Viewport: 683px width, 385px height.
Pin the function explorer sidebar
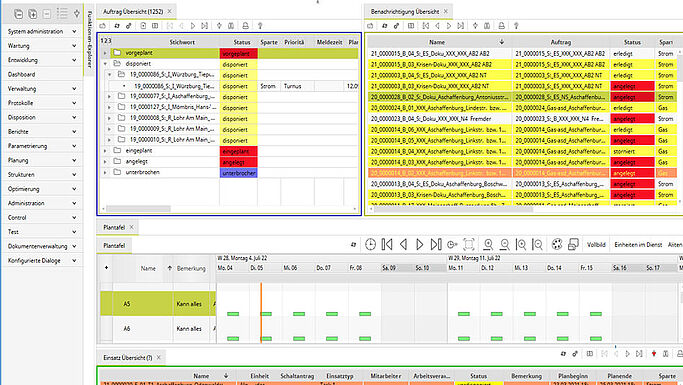[77, 14]
